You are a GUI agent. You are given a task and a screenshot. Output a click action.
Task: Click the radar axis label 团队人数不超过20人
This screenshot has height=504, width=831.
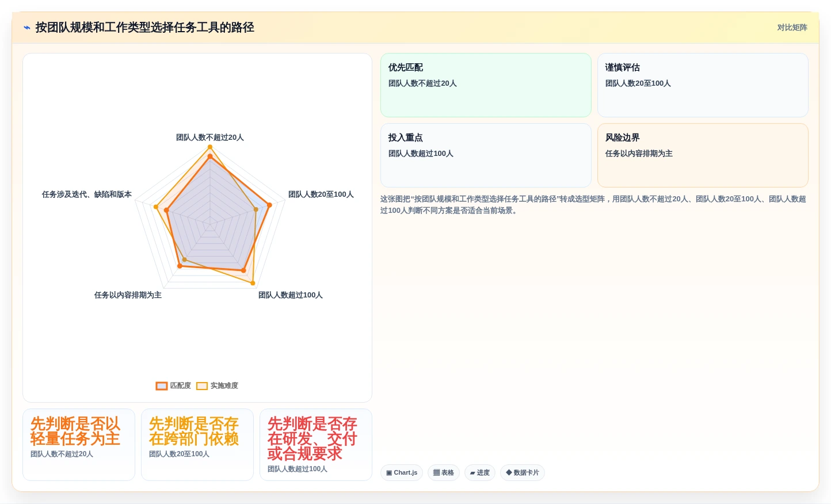tap(210, 138)
